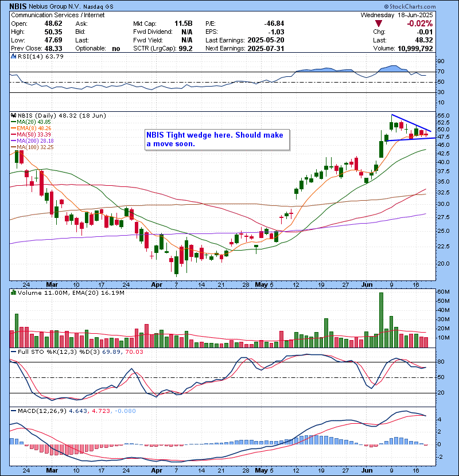The height and width of the screenshot is (476, 459).
Task: Select the NBIS ticker symbol in the title
Action: [x=18, y=6]
